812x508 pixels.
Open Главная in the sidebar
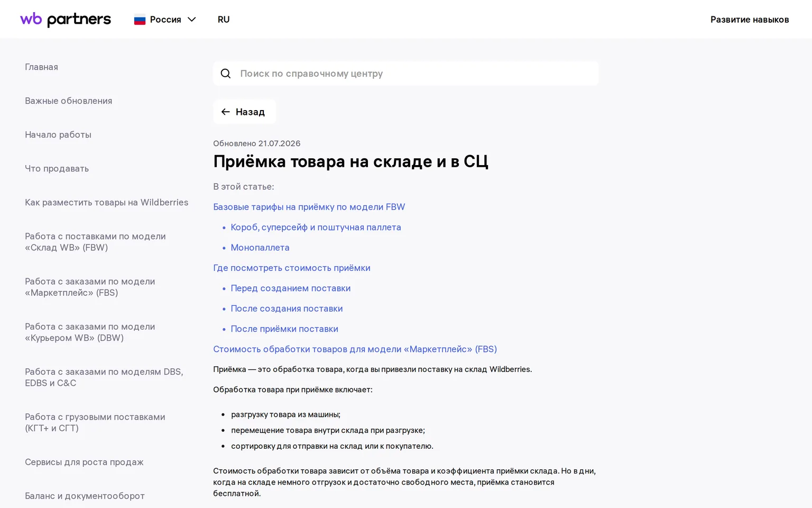coord(41,67)
